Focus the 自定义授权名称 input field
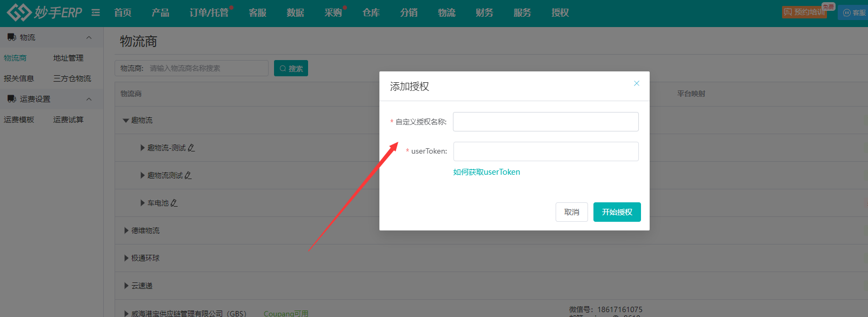This screenshot has height=317, width=868. (x=545, y=122)
